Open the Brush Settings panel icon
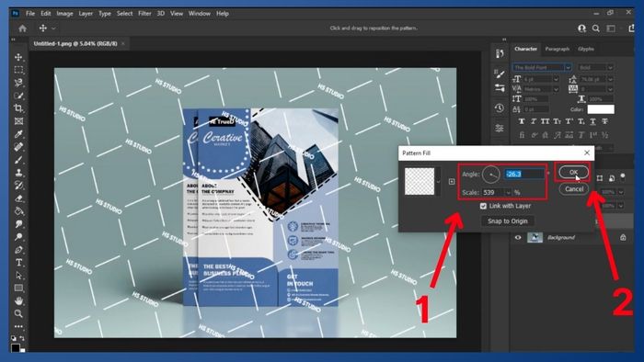This screenshot has width=644, height=362. point(500,74)
